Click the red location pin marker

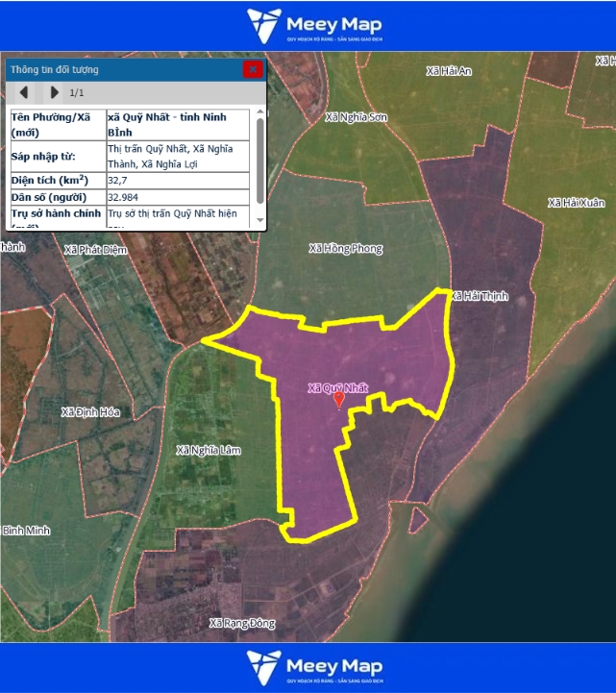point(338,400)
